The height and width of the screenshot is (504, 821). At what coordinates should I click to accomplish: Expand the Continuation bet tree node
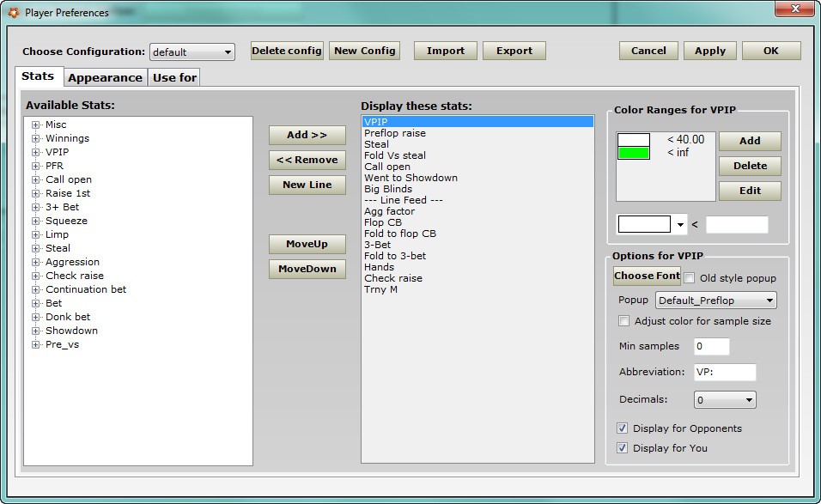point(35,289)
